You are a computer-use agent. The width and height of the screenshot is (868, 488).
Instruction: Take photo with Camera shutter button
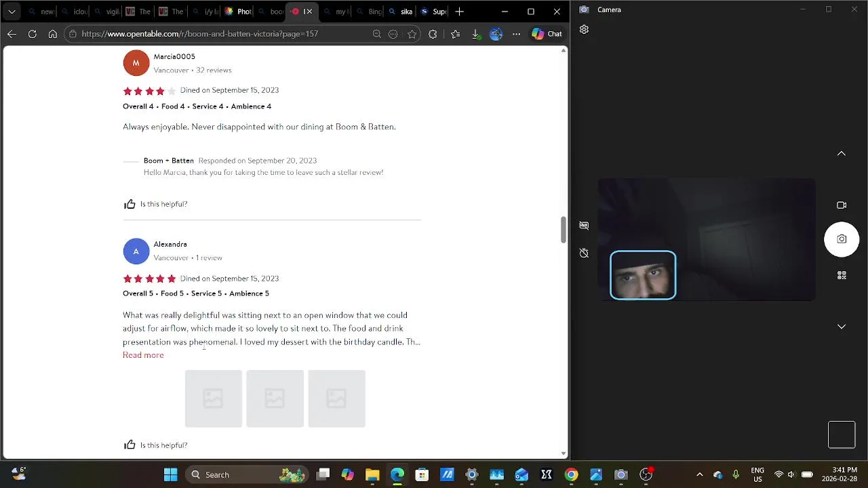pyautogui.click(x=842, y=239)
